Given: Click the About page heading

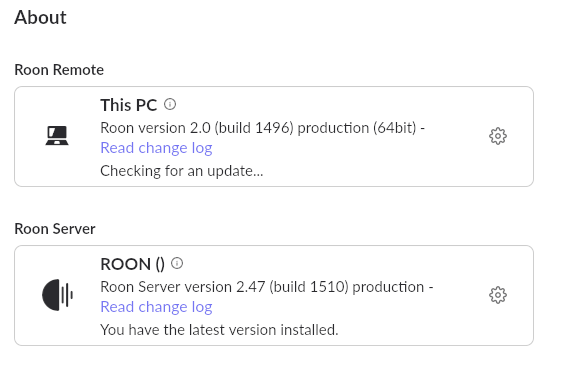Looking at the screenshot, I should point(40,17).
